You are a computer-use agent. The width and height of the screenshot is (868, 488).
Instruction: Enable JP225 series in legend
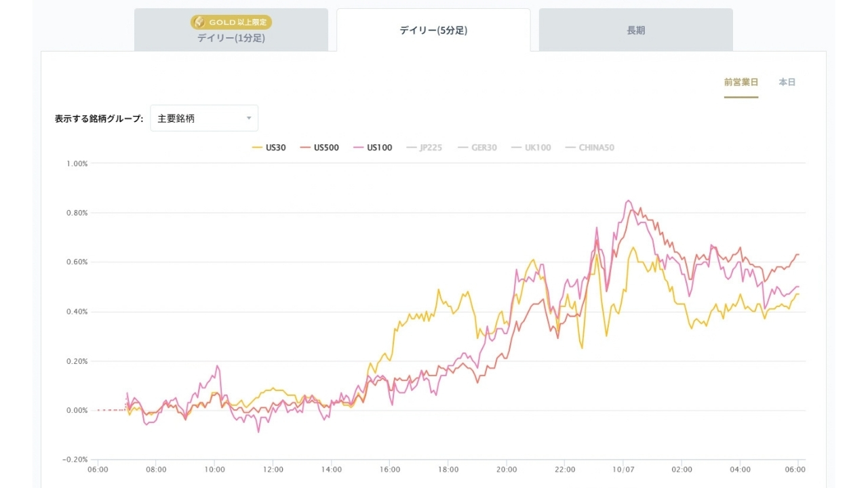coord(423,148)
